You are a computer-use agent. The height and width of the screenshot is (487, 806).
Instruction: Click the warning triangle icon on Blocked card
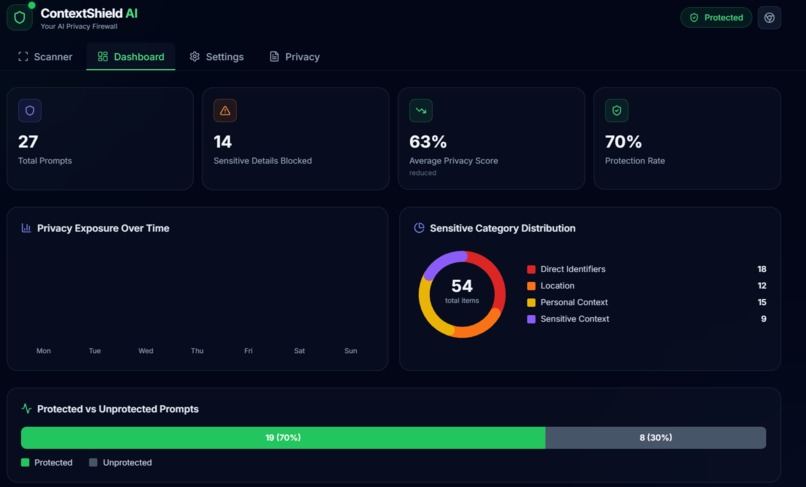(225, 111)
